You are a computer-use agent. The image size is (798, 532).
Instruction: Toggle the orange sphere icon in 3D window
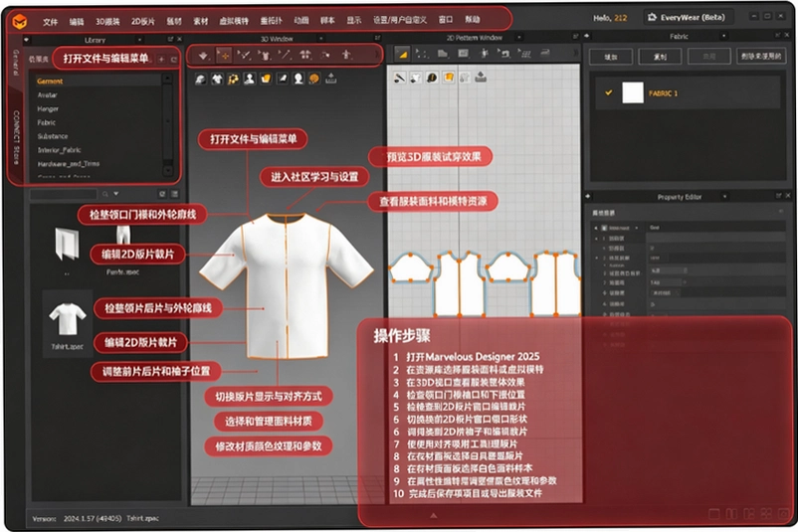[314, 79]
